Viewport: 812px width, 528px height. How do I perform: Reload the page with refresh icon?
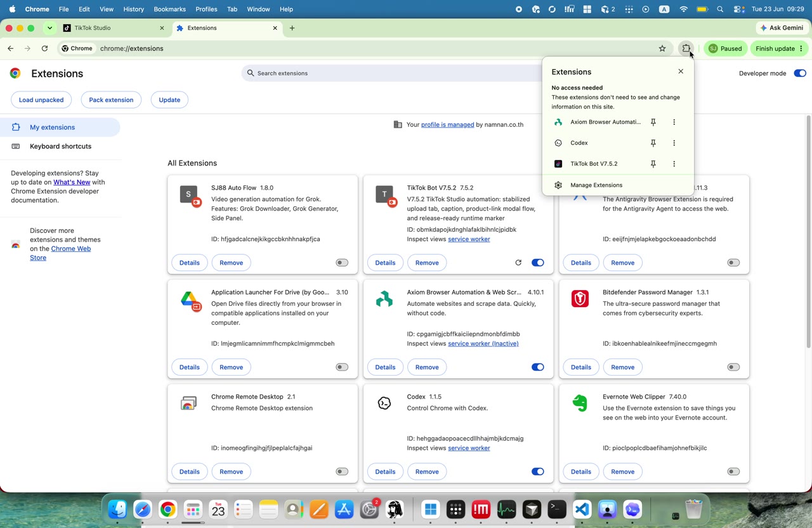coord(44,48)
